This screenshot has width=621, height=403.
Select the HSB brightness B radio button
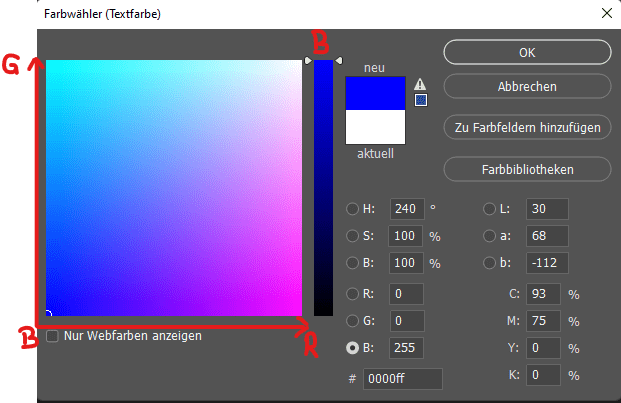[x=352, y=263]
